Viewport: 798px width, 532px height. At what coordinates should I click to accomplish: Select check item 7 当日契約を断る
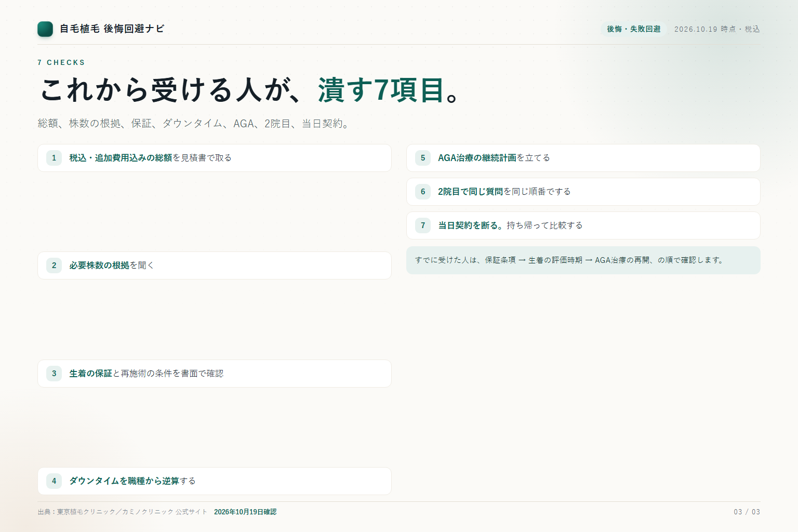(583, 225)
